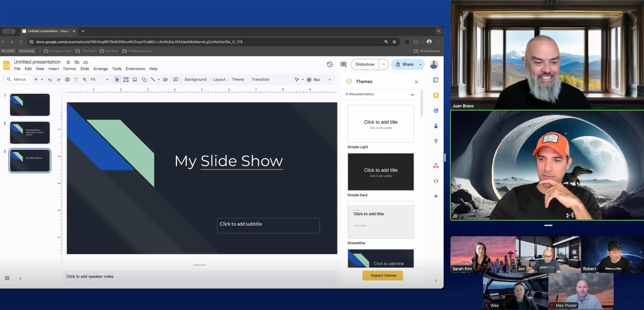The width and height of the screenshot is (644, 310).
Task: Click the cloud document status icon
Action: [x=86, y=62]
